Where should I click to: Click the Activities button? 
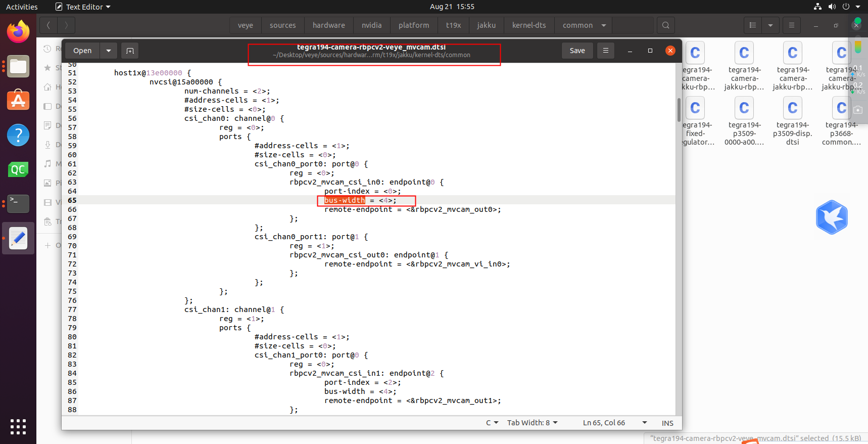22,7
